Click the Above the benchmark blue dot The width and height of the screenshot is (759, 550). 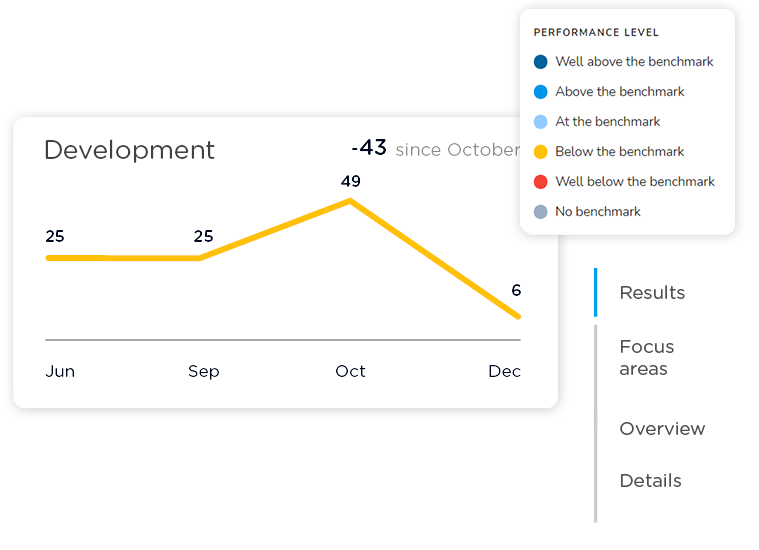pyautogui.click(x=541, y=92)
